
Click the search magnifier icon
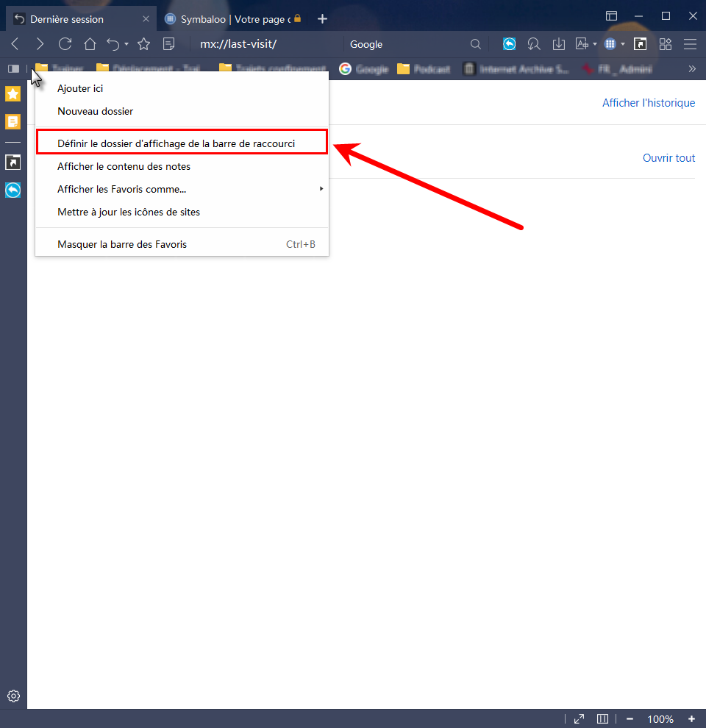coord(476,44)
